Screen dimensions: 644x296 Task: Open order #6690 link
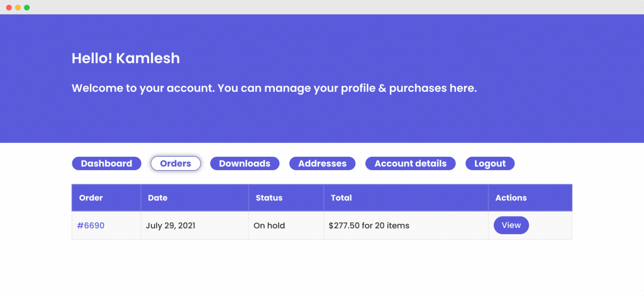91,225
